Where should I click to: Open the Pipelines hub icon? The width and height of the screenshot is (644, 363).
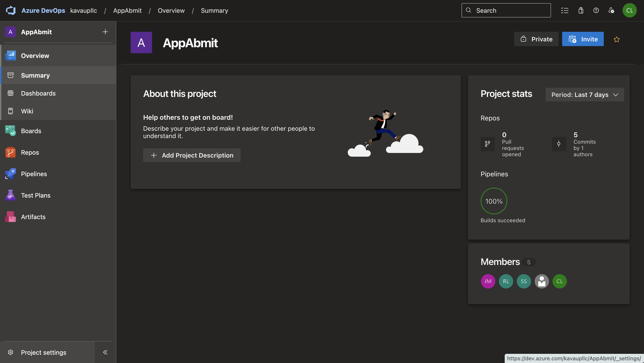click(x=10, y=174)
